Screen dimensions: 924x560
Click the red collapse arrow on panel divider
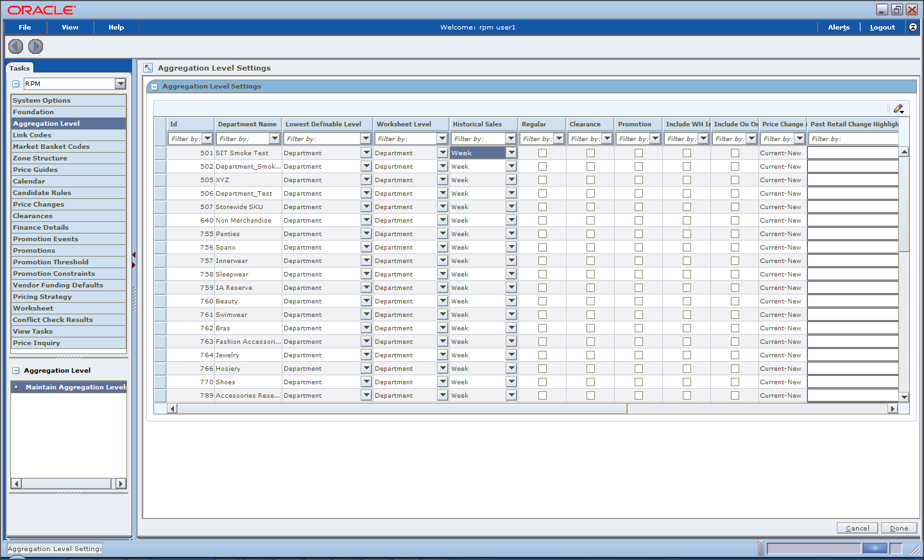point(133,255)
